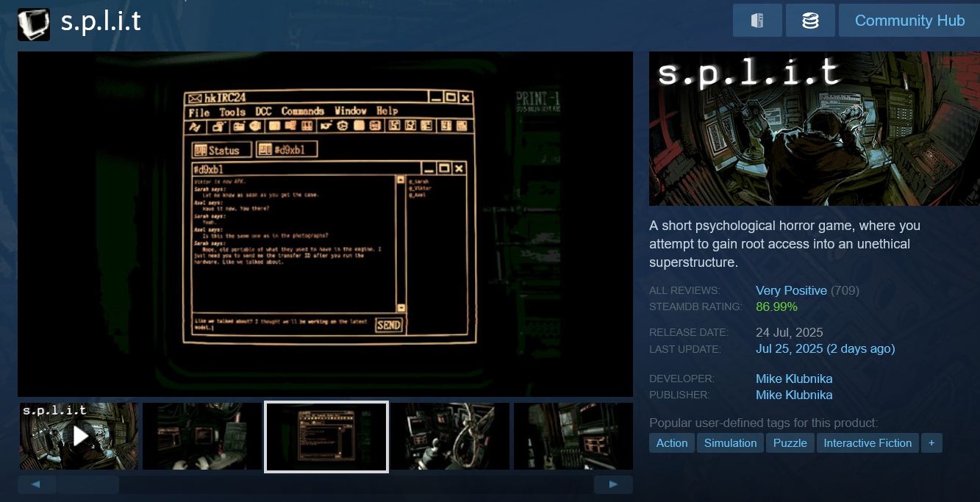Image resolution: width=980 pixels, height=502 pixels.
Task: Open the SteamDB database icon button
Action: point(810,21)
